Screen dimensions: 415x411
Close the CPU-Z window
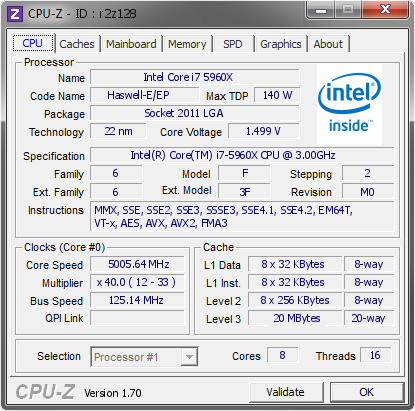coord(385,10)
